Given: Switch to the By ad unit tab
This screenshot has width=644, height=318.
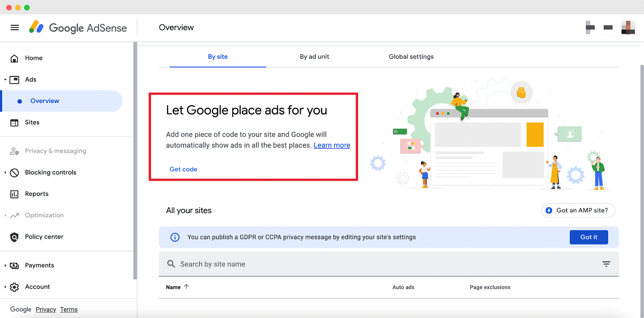Looking at the screenshot, I should [x=314, y=57].
